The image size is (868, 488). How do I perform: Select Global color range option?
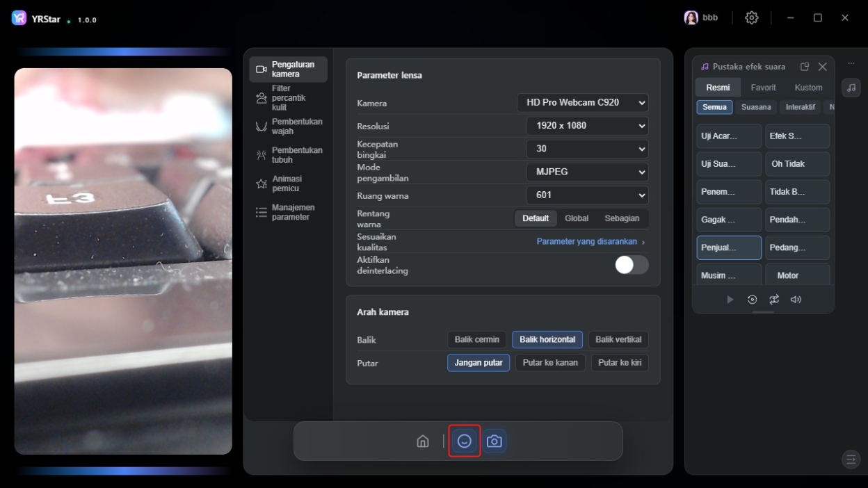coord(577,218)
